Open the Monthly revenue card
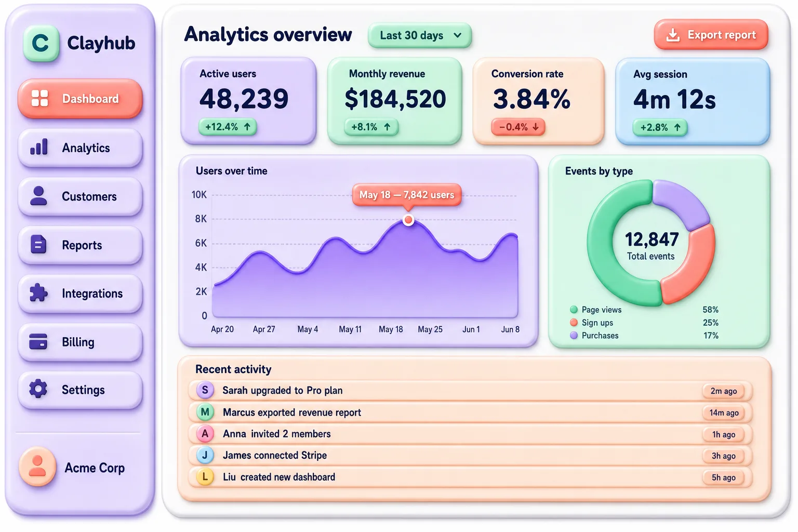Image resolution: width=798 pixels, height=532 pixels. pos(394,101)
